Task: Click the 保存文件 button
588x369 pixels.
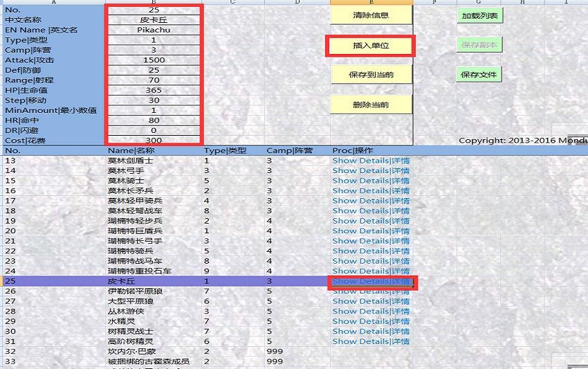Action: coord(479,75)
